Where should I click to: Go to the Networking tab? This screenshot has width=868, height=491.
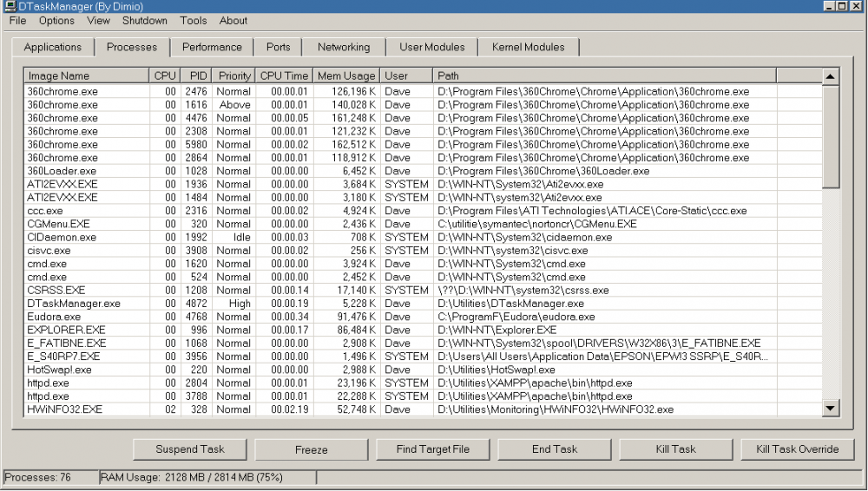pos(344,47)
